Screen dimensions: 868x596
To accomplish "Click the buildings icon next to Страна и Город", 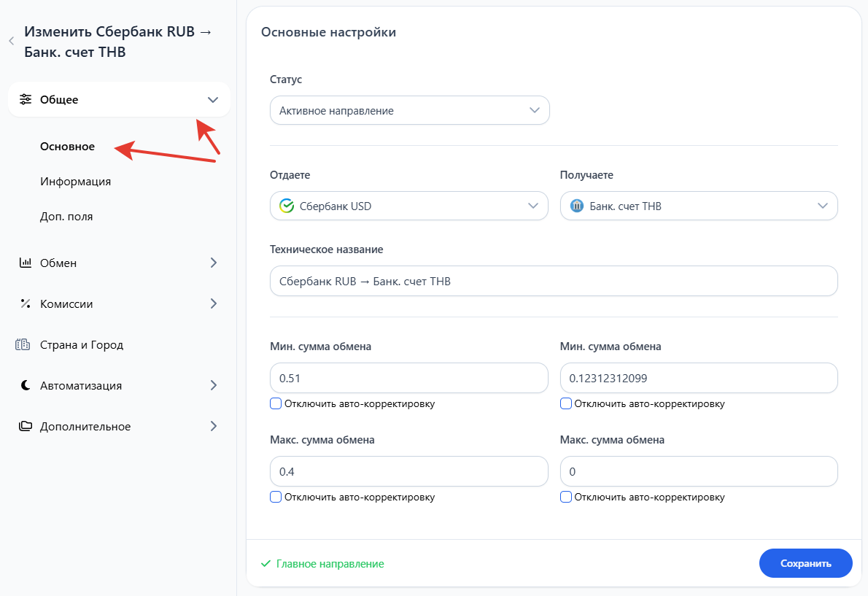I will [23, 344].
